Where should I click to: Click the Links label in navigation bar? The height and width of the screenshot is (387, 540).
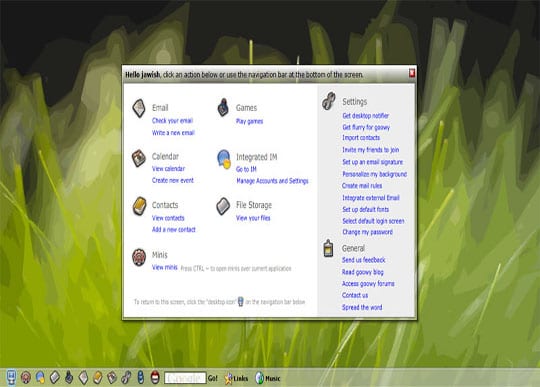coord(241,379)
